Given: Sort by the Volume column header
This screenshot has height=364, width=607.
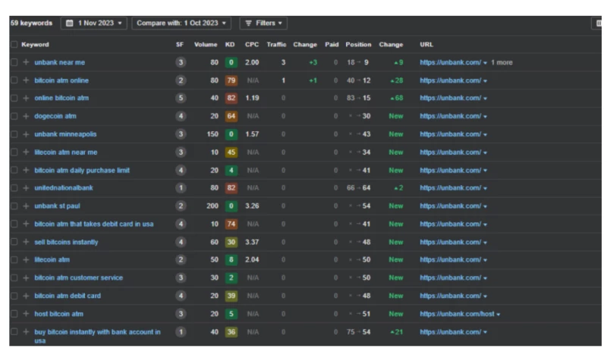Looking at the screenshot, I should [205, 45].
